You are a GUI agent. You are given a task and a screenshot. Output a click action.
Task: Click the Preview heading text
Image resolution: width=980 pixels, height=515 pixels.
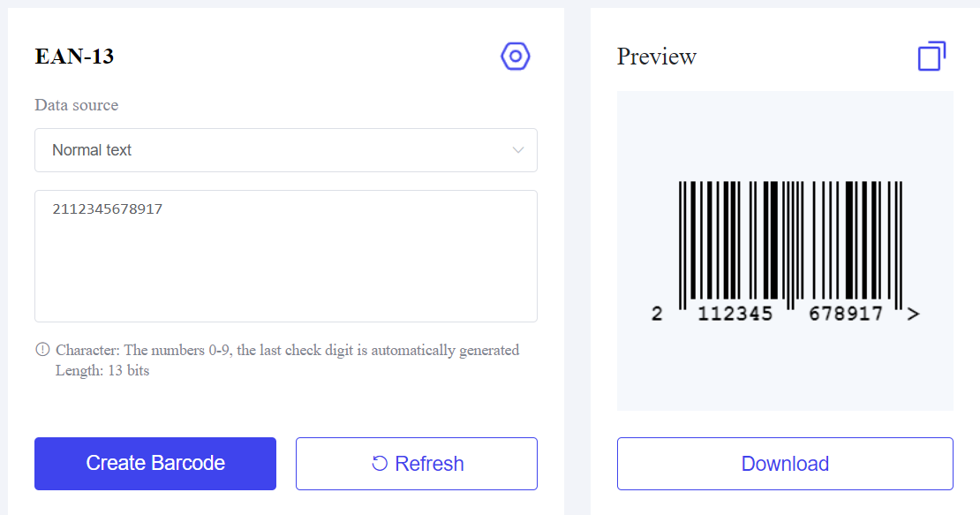[656, 57]
